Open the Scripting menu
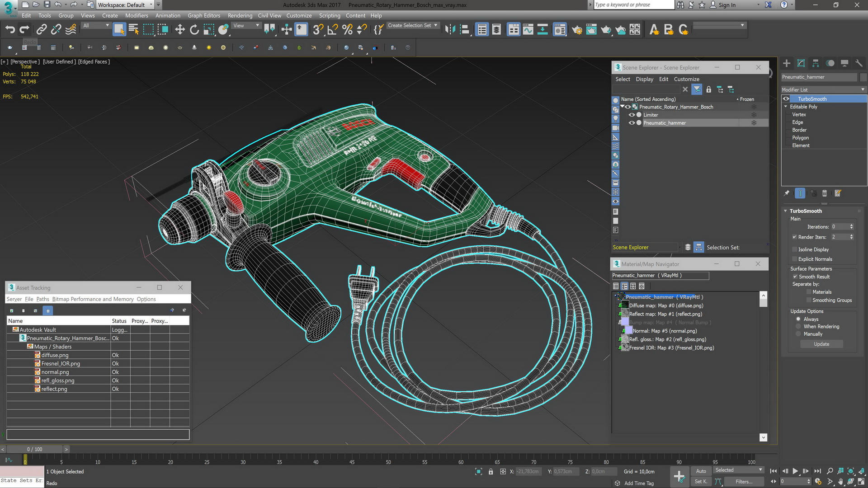 [x=330, y=15]
